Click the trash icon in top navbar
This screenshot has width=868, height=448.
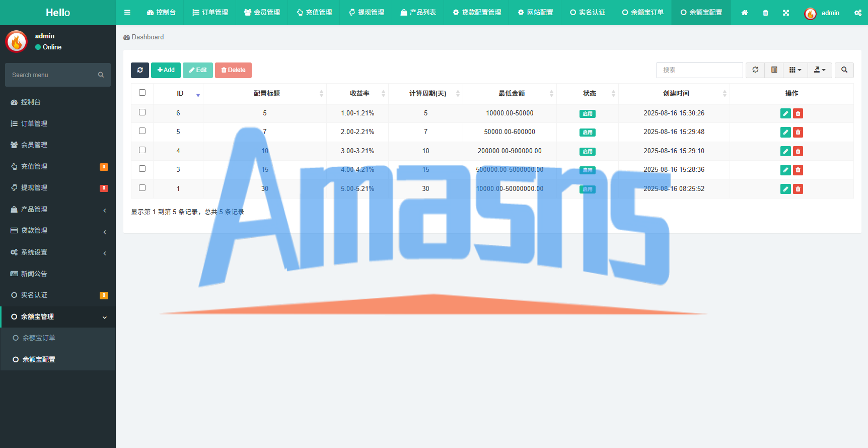tap(765, 13)
